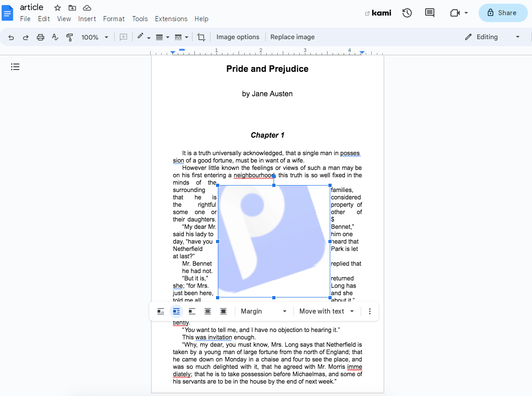Expand the Editing mode selector
The image size is (532, 396).
tap(517, 36)
